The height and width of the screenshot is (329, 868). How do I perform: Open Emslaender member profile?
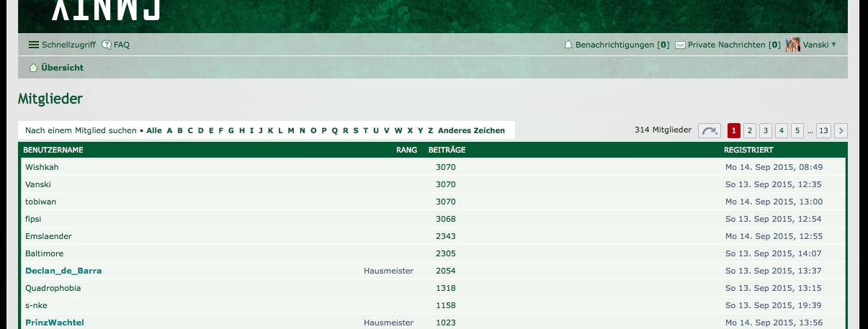tap(48, 236)
